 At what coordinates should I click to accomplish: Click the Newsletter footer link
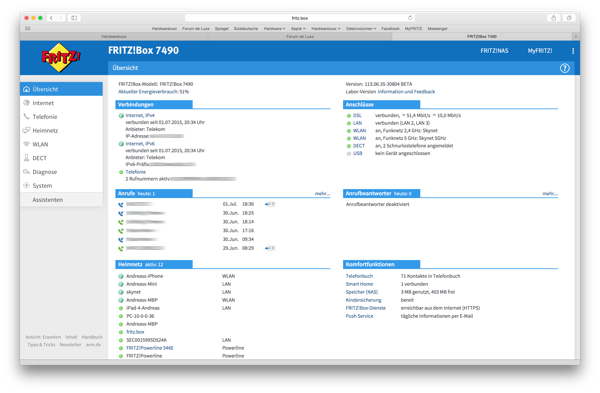tap(70, 344)
